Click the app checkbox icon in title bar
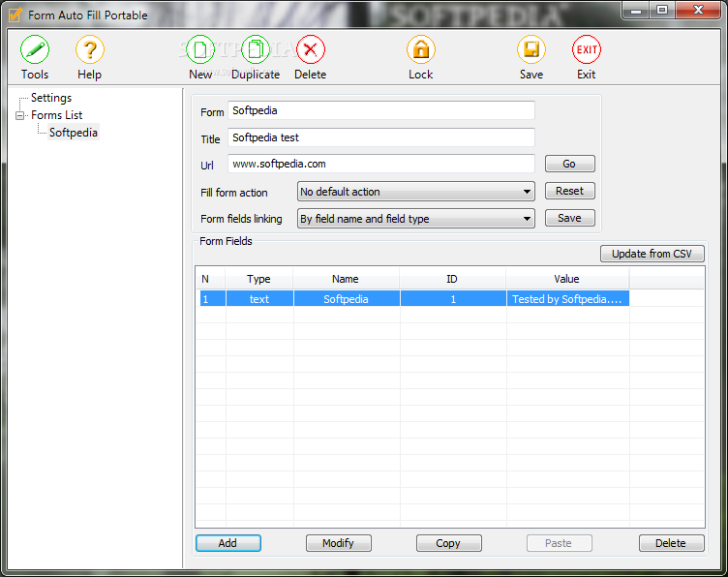Image resolution: width=728 pixels, height=577 pixels. point(15,15)
